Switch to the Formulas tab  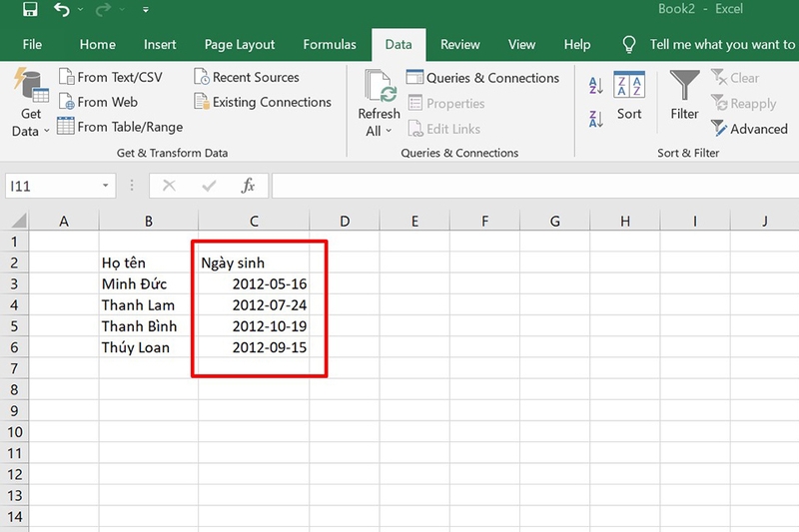coord(330,44)
